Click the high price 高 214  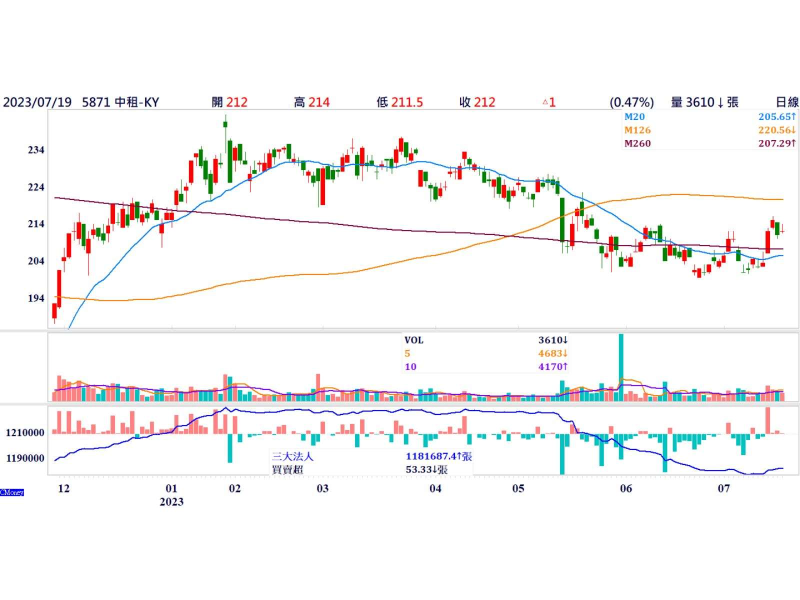point(312,102)
